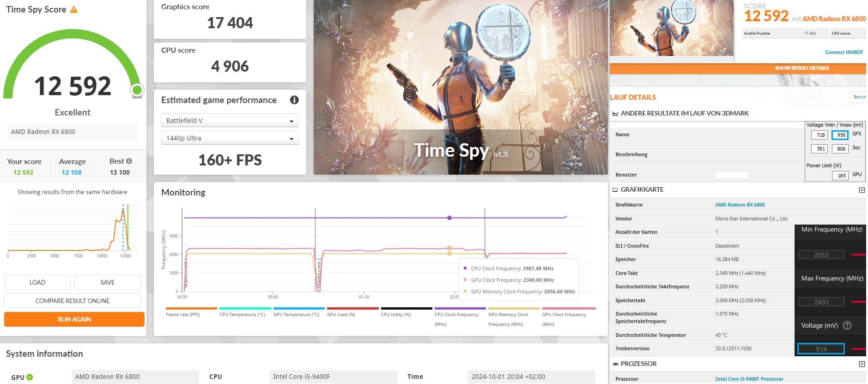This screenshot has height=384, width=868.
Task: Click the Average score value 12 108
Action: tap(72, 172)
